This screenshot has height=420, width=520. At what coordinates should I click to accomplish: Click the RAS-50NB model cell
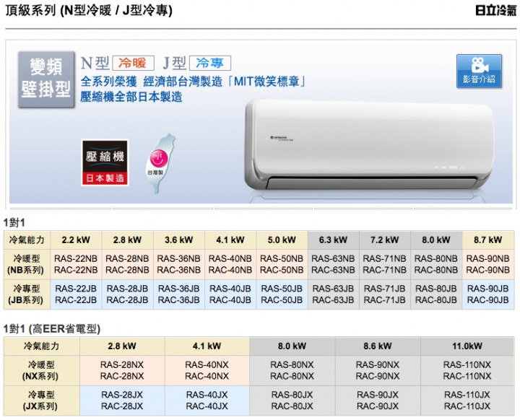click(x=282, y=264)
